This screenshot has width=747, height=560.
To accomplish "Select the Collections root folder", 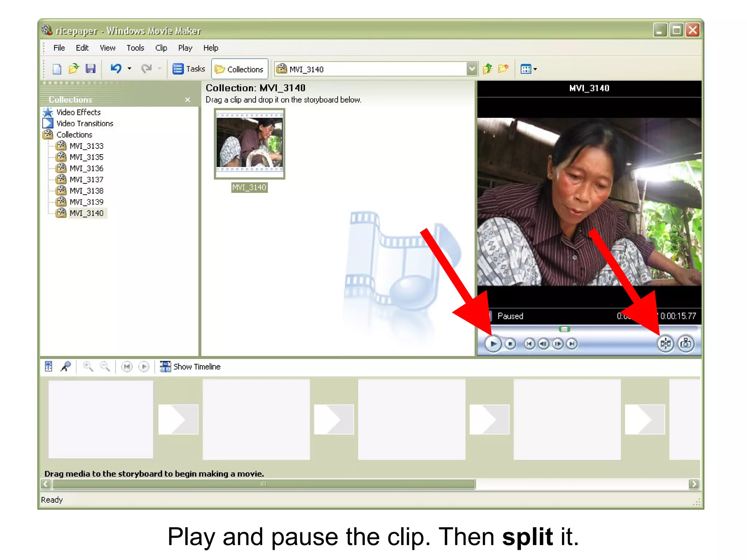I will click(74, 135).
